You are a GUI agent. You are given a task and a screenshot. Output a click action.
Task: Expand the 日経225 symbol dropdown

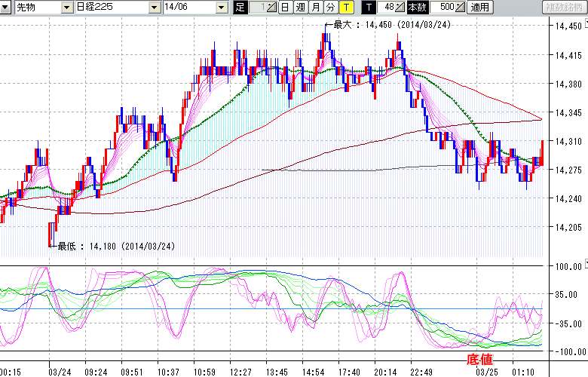click(155, 8)
